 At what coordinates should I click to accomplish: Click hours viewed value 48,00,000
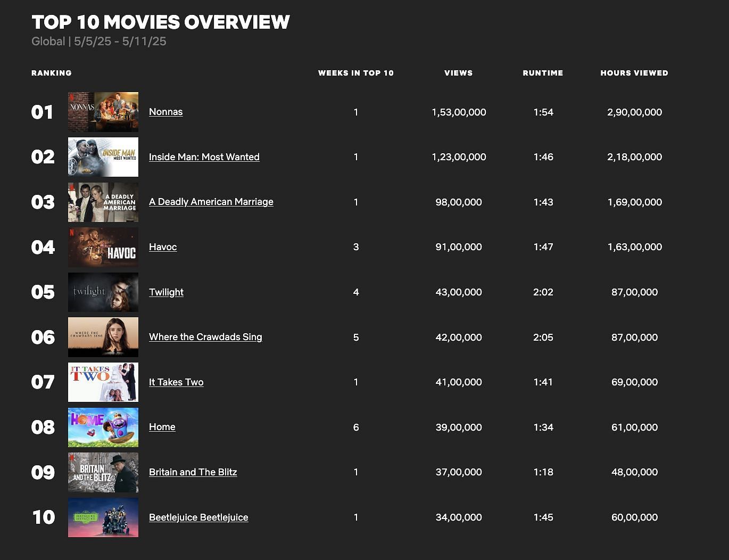click(x=634, y=472)
